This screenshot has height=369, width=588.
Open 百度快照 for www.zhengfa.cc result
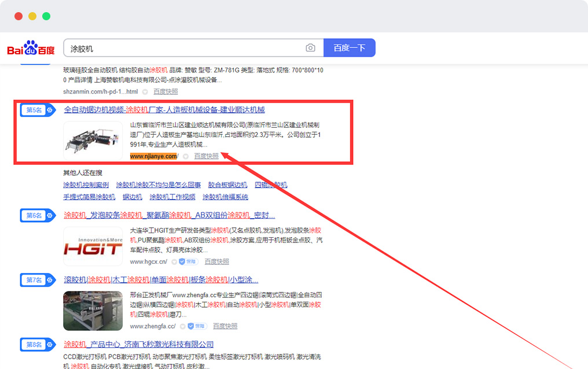(225, 326)
